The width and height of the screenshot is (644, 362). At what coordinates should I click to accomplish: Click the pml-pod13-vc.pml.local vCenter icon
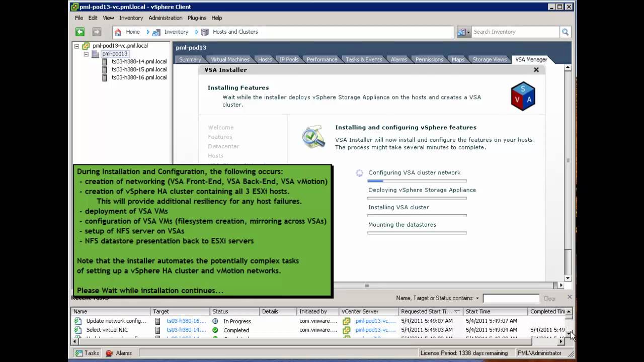point(86,46)
